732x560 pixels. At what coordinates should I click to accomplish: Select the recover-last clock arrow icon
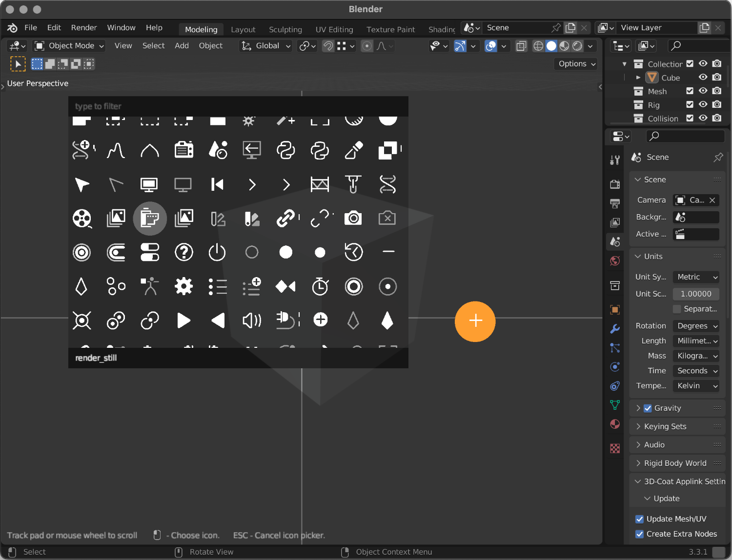pos(353,252)
